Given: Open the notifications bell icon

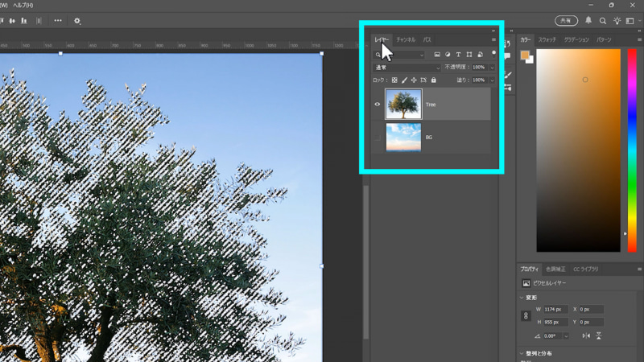Looking at the screenshot, I should (588, 21).
